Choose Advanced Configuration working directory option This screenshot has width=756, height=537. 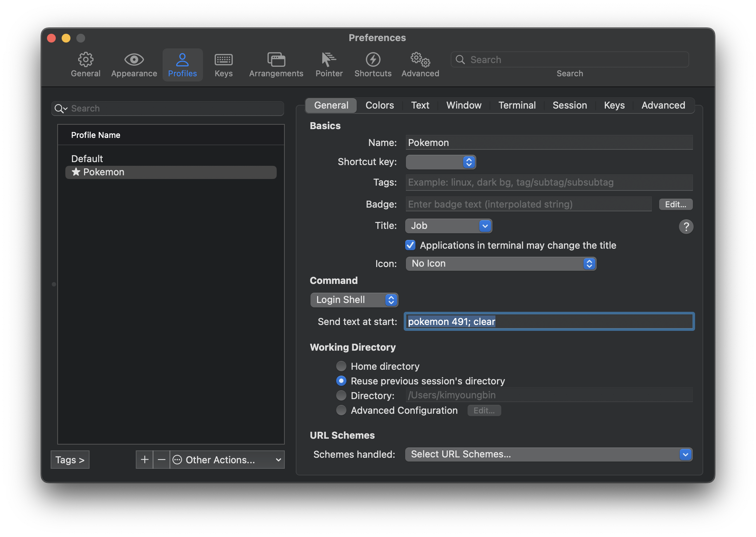[341, 410]
